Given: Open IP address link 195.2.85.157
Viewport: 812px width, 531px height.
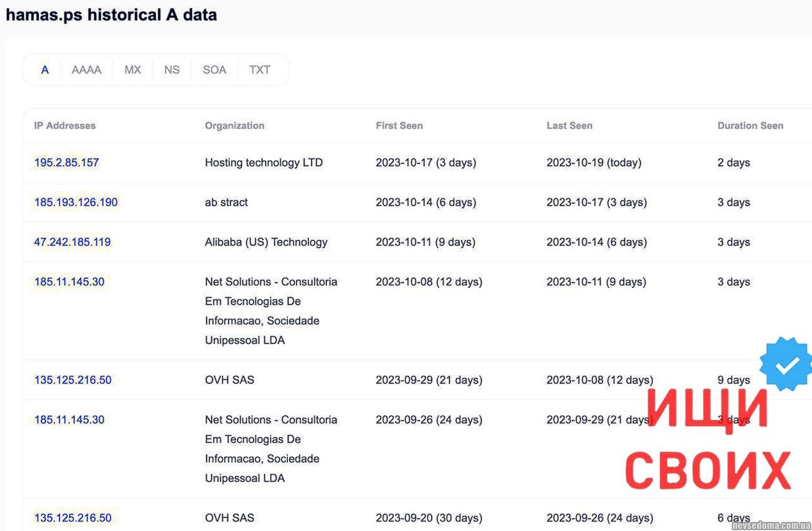Looking at the screenshot, I should pos(66,163).
